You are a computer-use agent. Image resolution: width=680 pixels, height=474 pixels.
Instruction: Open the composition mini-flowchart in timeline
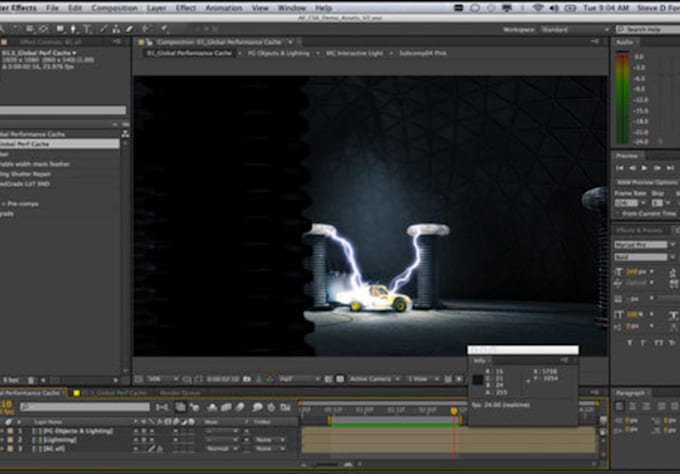coord(162,407)
